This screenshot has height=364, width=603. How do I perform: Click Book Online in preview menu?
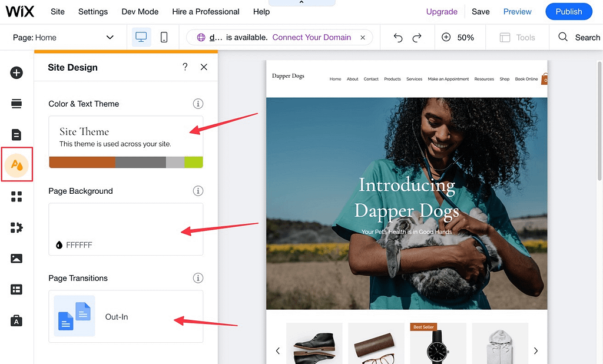pyautogui.click(x=526, y=79)
